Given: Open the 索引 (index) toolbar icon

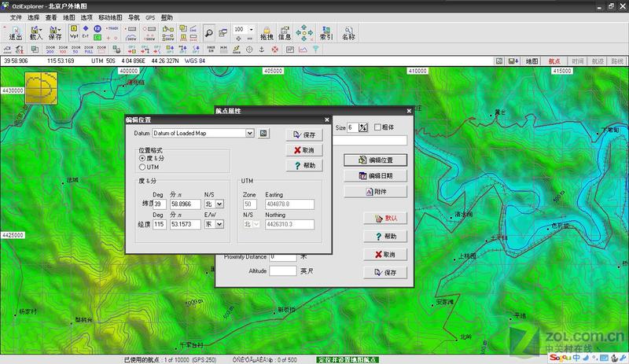Looking at the screenshot, I should click(x=326, y=33).
